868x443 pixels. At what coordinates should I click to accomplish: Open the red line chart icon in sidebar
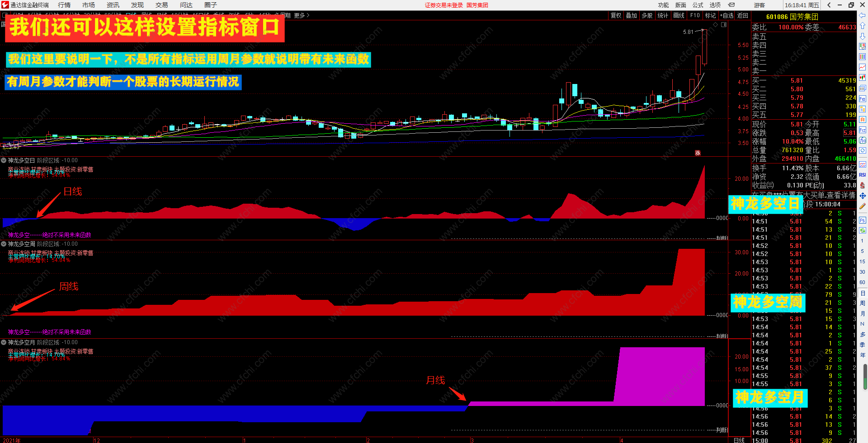862,67
